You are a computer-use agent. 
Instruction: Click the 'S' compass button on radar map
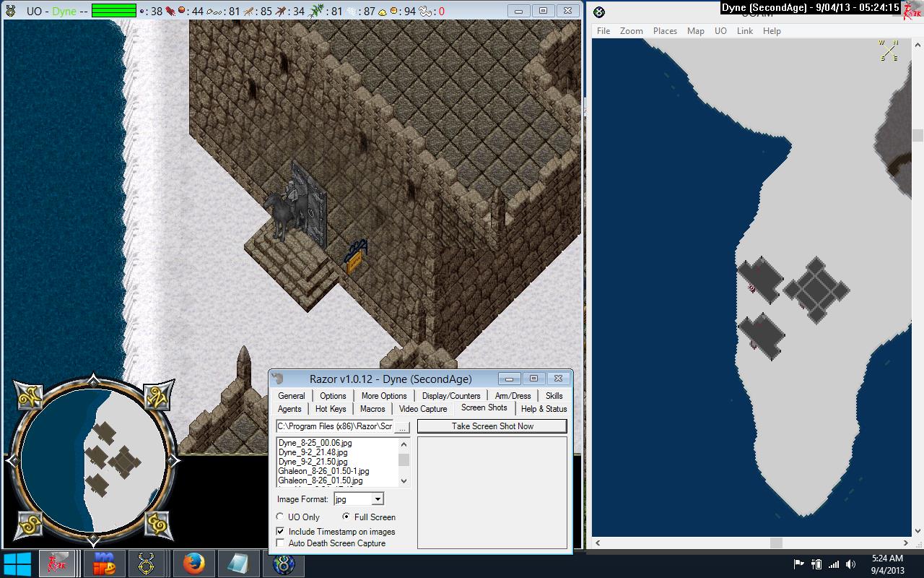click(29, 525)
